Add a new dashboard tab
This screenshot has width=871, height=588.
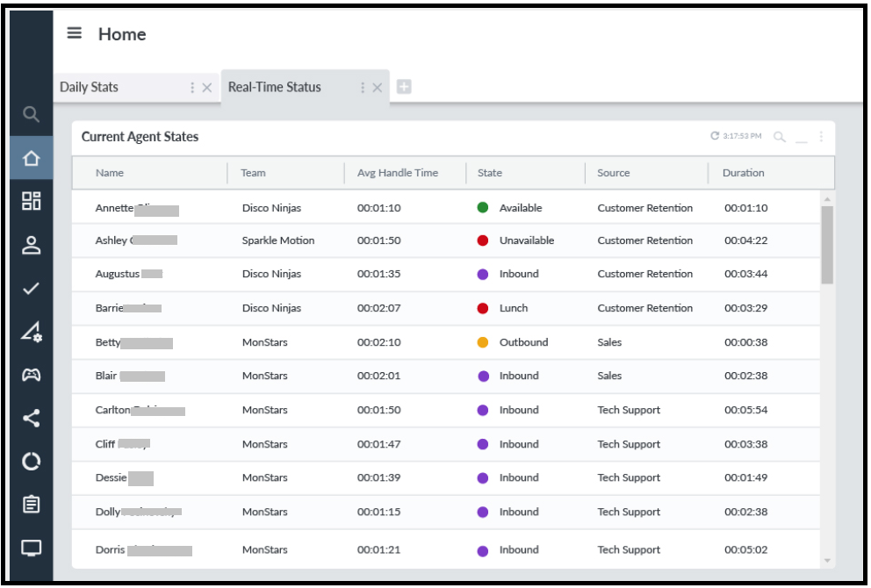click(x=404, y=87)
